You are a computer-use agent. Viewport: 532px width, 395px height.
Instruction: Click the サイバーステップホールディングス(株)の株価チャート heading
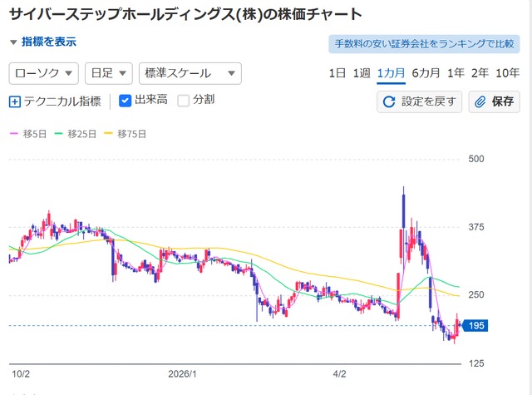pyautogui.click(x=185, y=14)
